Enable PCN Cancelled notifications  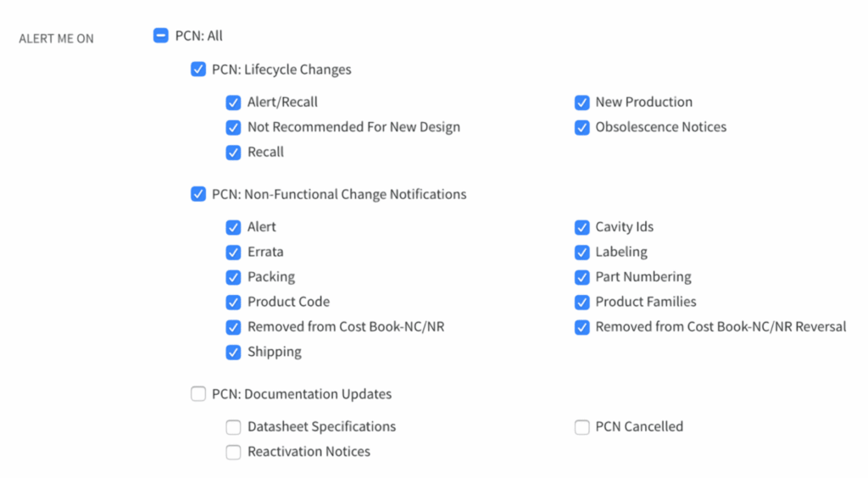tap(581, 427)
